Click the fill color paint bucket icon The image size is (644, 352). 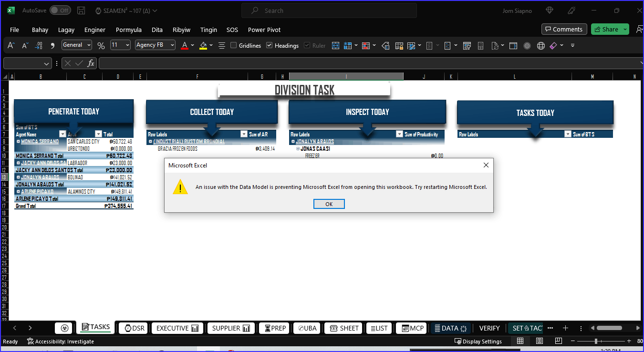(x=203, y=45)
